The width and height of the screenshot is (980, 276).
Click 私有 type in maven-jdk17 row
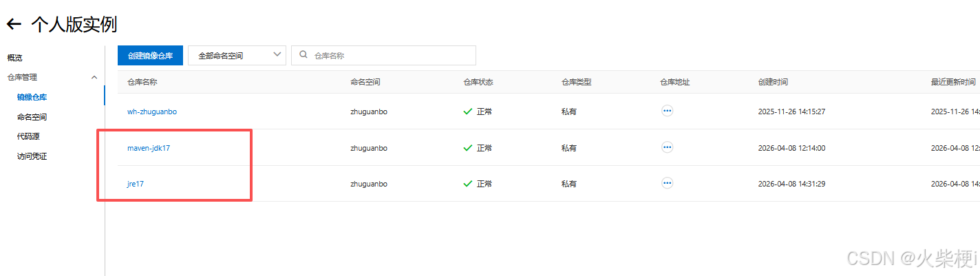coord(569,148)
